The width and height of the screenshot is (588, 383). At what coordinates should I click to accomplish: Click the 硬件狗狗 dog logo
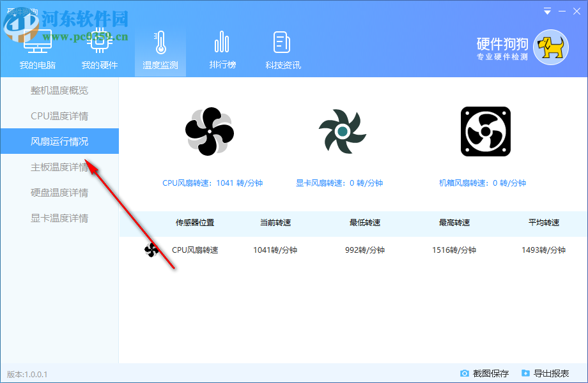pyautogui.click(x=551, y=46)
